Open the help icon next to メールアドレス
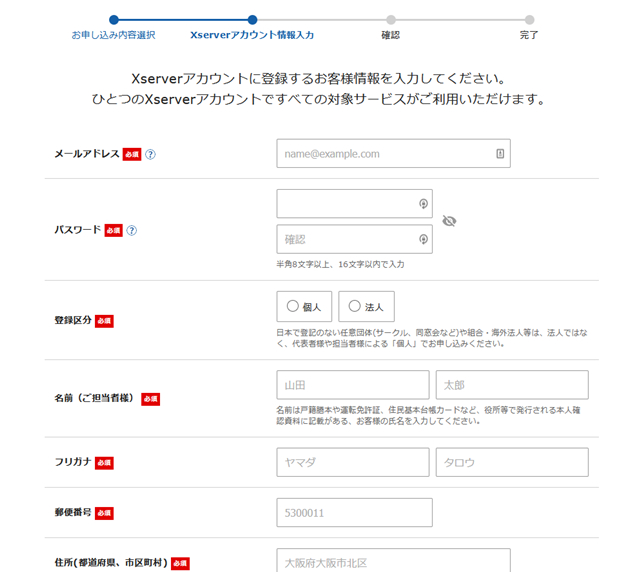Viewport: 640px width, 572px height. point(150,154)
